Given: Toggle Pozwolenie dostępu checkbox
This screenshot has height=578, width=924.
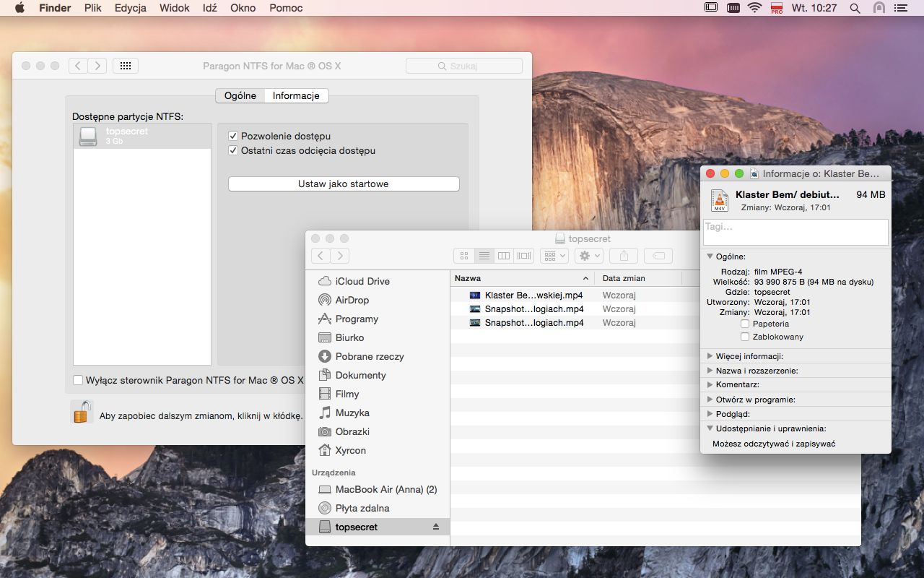Looking at the screenshot, I should [233, 136].
